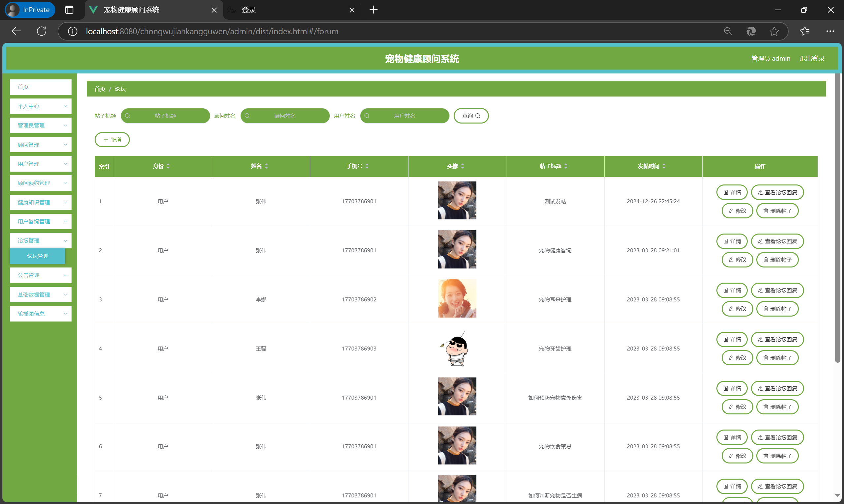Click 退出登录 link in header
This screenshot has height=504, width=844.
(x=812, y=58)
